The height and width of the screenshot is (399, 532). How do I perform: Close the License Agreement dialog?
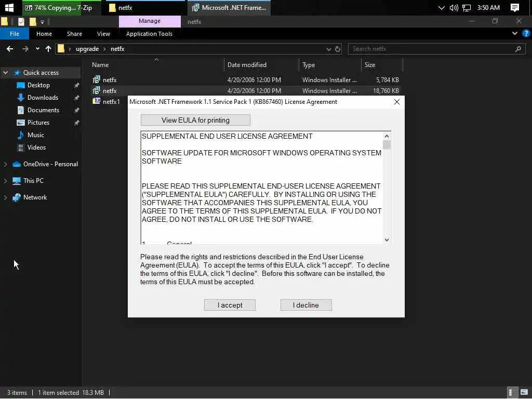pos(396,102)
